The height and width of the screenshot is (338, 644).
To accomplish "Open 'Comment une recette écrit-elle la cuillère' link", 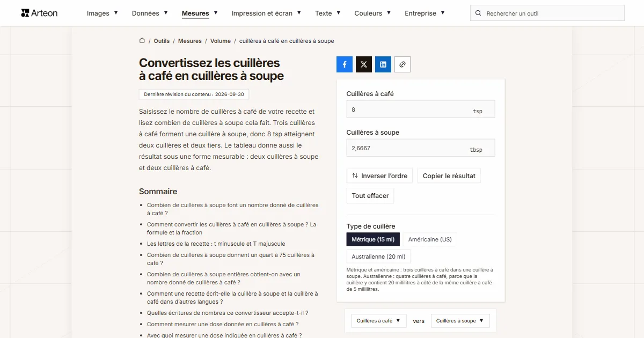I will point(232,298).
